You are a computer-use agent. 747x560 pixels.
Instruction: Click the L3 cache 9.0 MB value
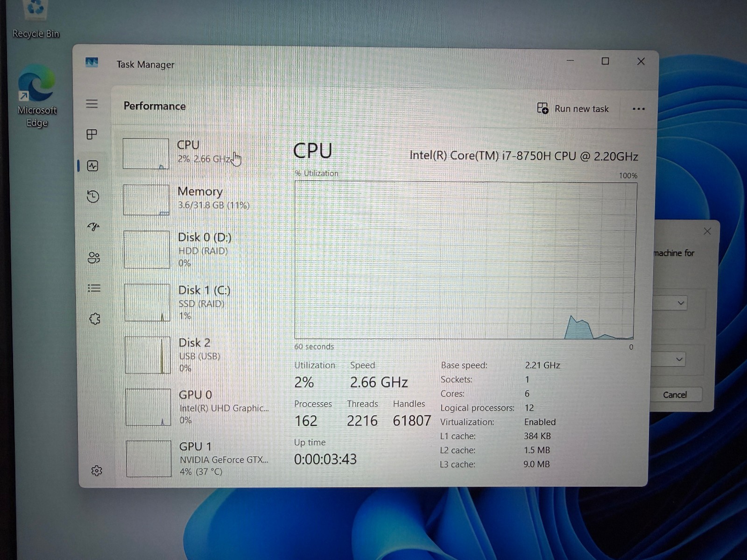536,464
